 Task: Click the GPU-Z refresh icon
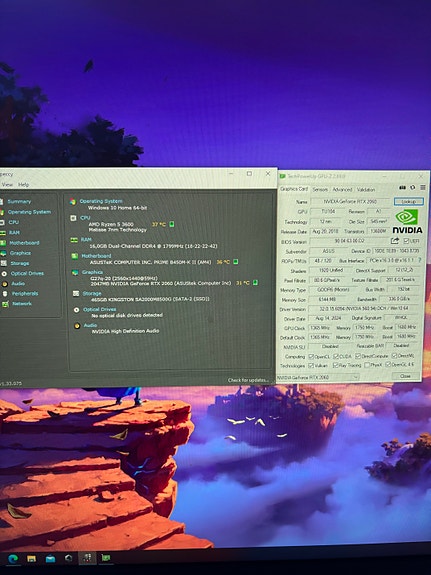point(412,187)
